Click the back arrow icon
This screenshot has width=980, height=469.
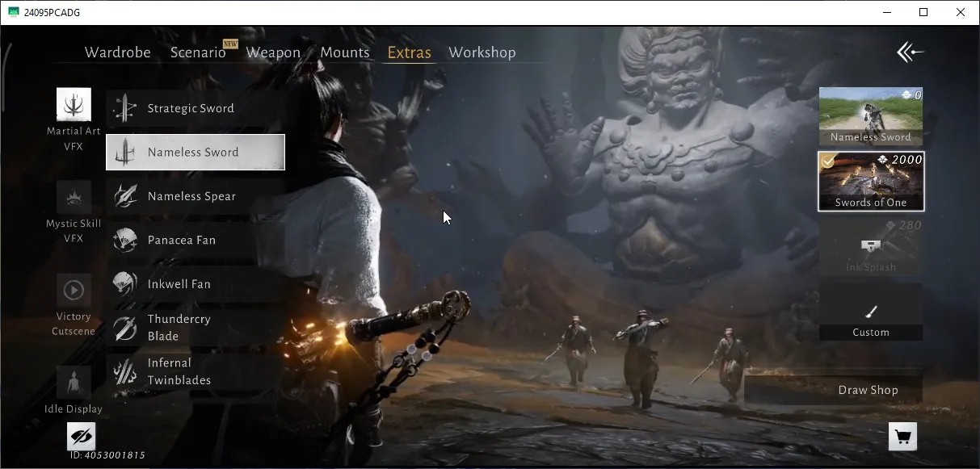[x=910, y=52]
